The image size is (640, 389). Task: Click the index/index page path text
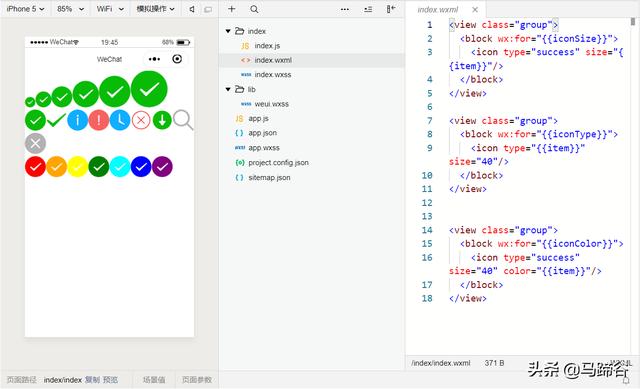63,380
